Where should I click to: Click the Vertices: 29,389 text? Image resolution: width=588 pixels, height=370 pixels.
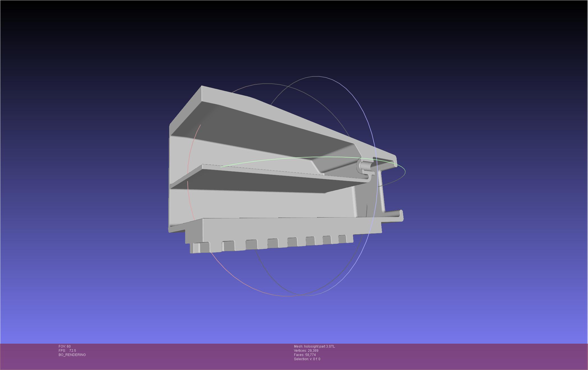[306, 351]
